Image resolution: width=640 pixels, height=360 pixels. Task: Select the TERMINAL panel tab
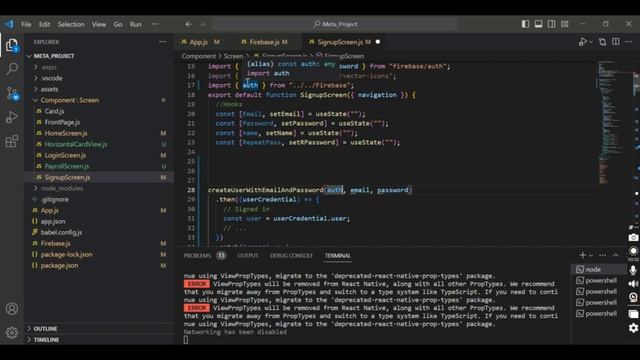[x=338, y=256]
